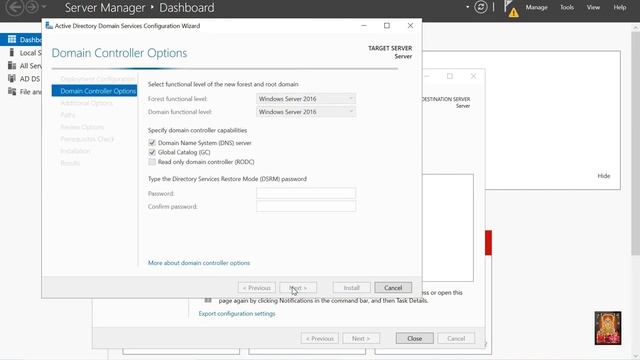Click the DSRM Password field
Screen dimensions: 640x360
click(306, 193)
